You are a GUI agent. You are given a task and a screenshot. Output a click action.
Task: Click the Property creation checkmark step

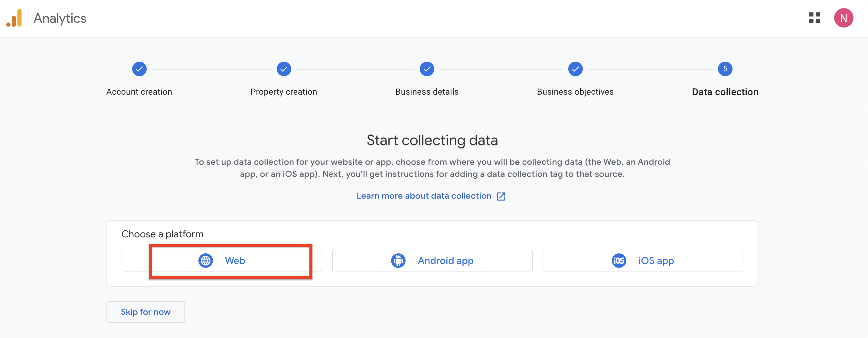click(x=284, y=69)
